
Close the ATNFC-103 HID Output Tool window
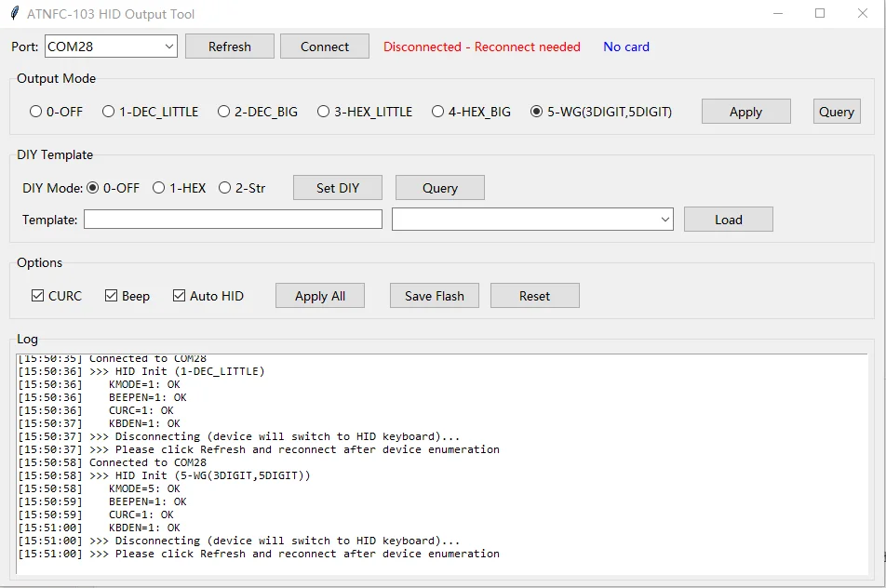coord(862,14)
